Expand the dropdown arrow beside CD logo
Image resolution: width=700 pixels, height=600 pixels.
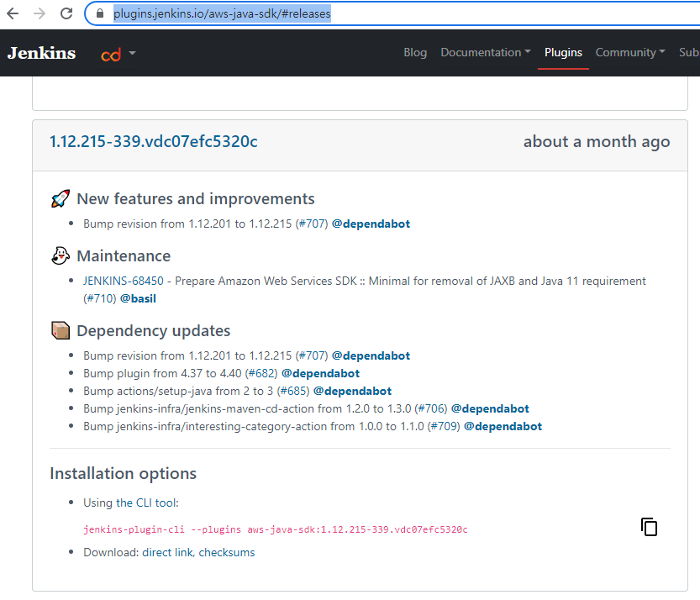click(132, 53)
